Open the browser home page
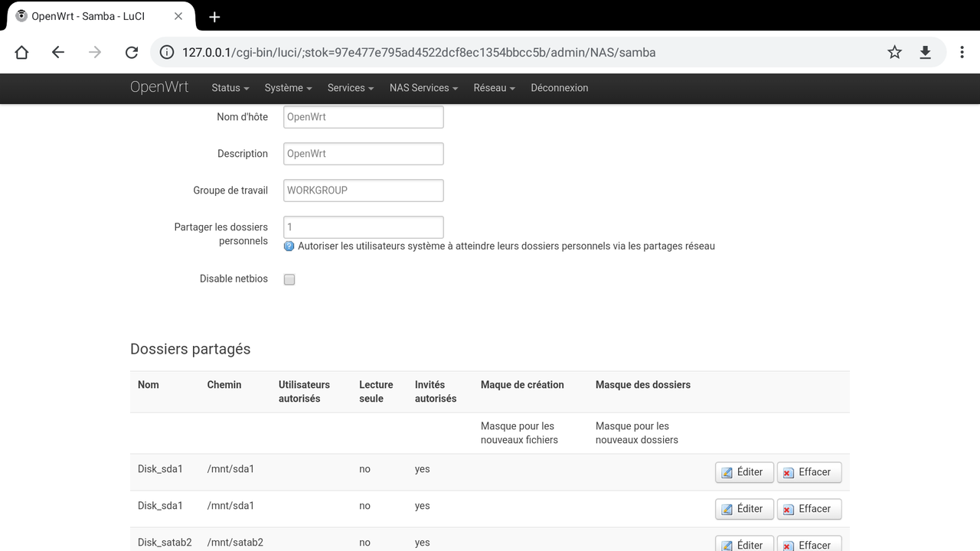Viewport: 980px width, 551px height. [x=21, y=52]
